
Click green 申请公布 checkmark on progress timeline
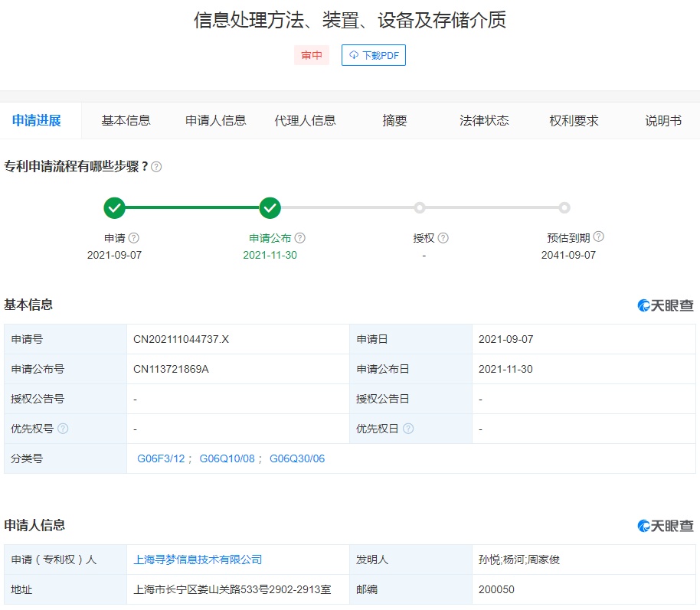(x=270, y=207)
